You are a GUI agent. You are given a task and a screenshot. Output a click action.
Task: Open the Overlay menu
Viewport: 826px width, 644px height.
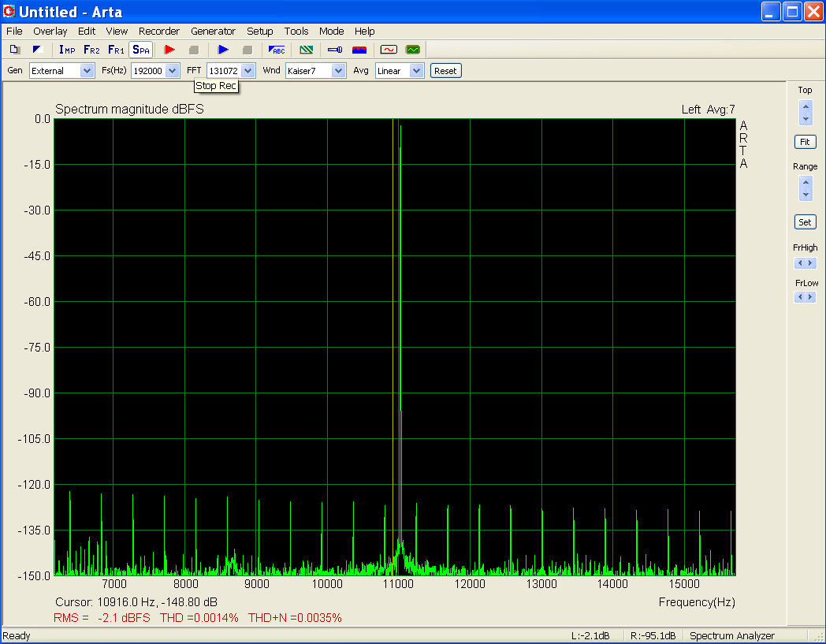coord(50,31)
